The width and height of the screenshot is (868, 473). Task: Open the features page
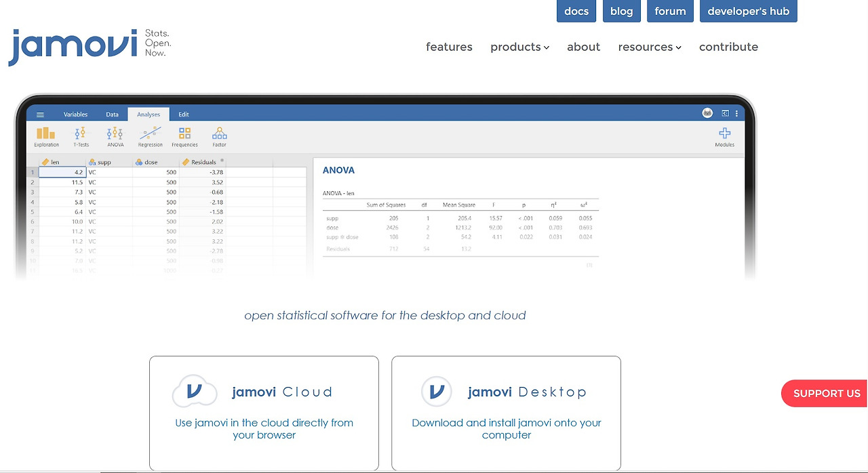[x=449, y=47]
